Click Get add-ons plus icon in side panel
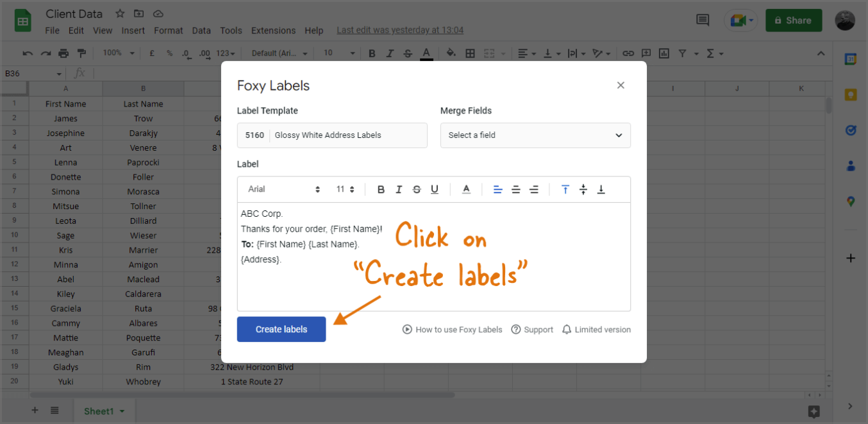The width and height of the screenshot is (868, 424). [851, 259]
